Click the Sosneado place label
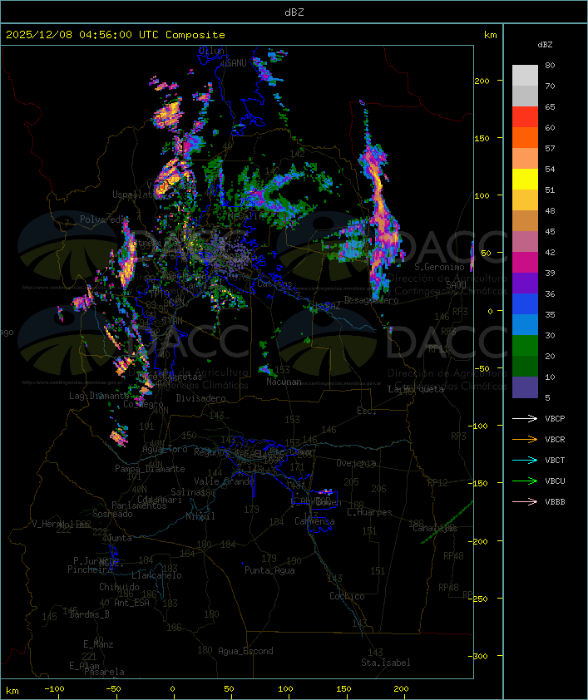The height and width of the screenshot is (700, 588). pyautogui.click(x=112, y=514)
